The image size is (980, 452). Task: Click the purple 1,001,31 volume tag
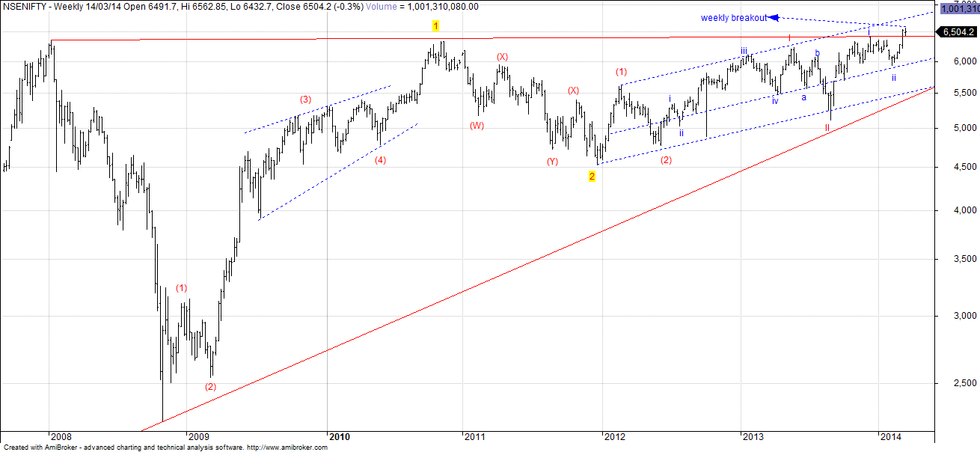tap(960, 8)
